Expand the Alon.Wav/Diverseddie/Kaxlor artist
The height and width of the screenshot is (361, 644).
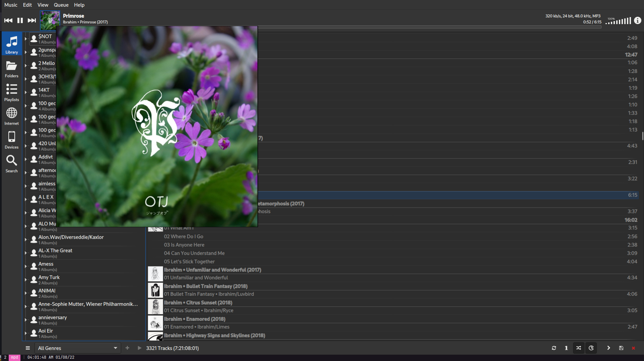[x=26, y=240]
